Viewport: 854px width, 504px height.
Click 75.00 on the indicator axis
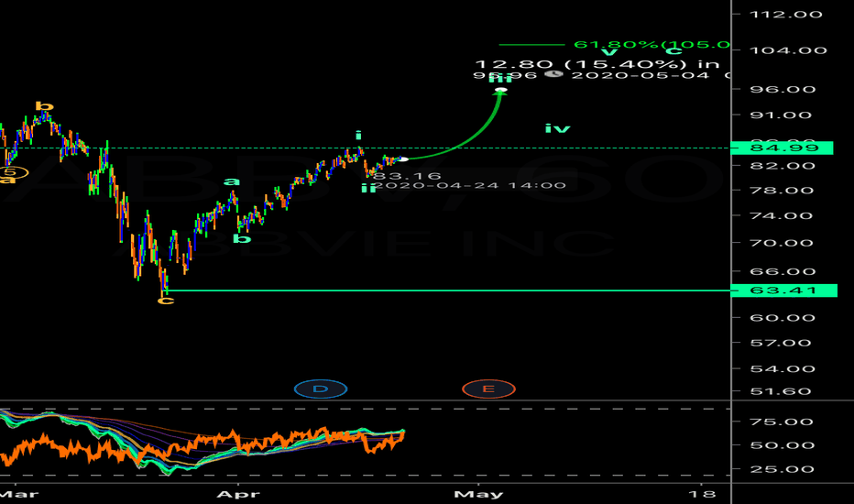click(782, 422)
